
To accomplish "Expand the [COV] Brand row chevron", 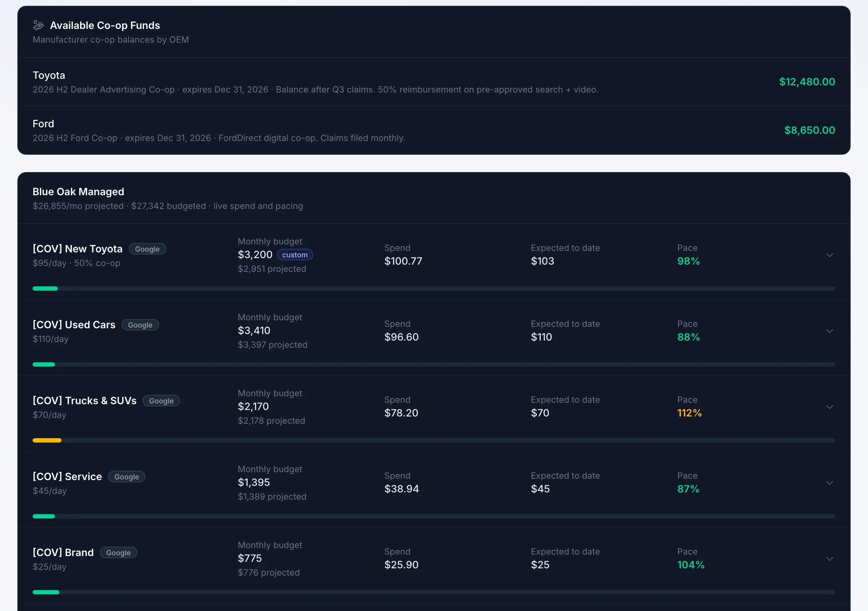I will [829, 559].
